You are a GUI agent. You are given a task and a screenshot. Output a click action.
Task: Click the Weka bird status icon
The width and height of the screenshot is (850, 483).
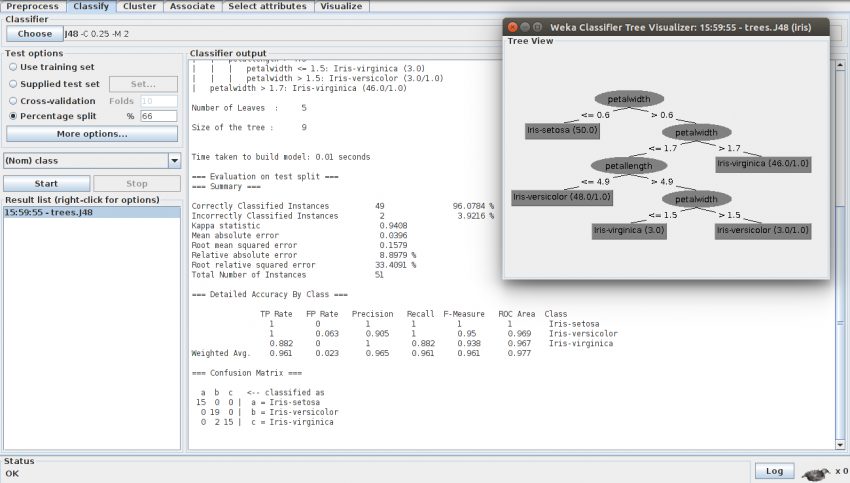coord(815,472)
